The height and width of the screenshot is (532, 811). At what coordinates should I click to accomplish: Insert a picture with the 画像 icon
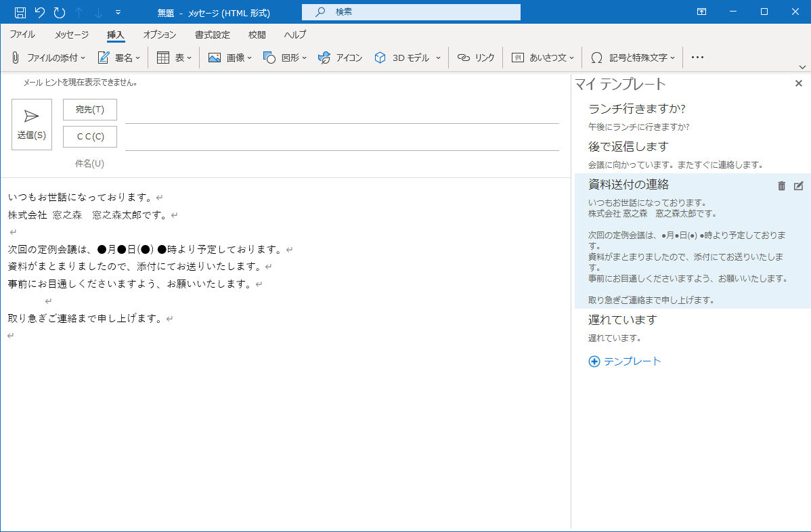225,58
